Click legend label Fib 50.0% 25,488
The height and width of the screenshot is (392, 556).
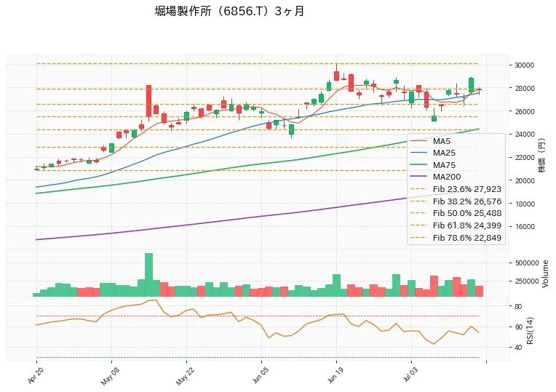pyautogui.click(x=467, y=213)
